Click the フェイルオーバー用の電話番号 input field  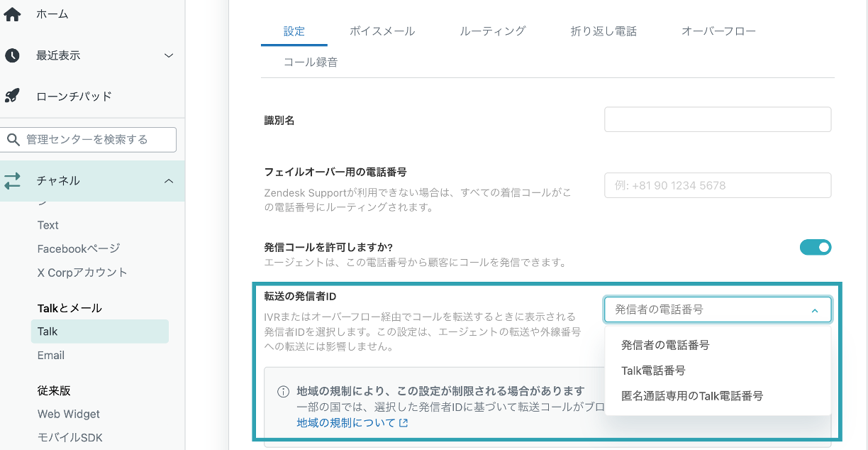click(x=718, y=185)
